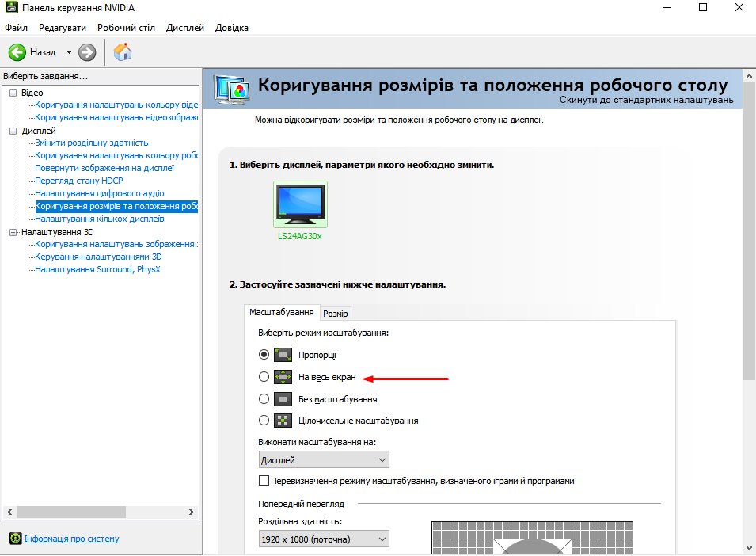The height and width of the screenshot is (556, 756).
Task: Select the Без масштабування radio button
Action: pyautogui.click(x=264, y=399)
